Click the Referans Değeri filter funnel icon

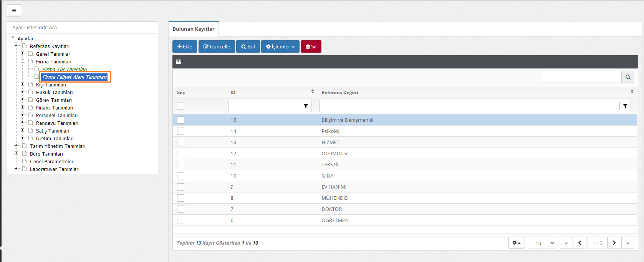click(x=625, y=106)
